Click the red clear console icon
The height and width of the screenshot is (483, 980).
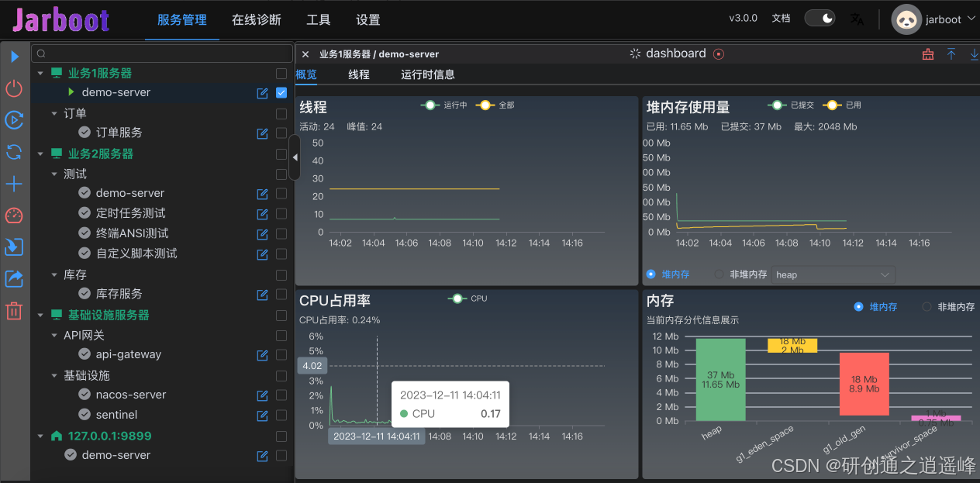click(x=928, y=54)
